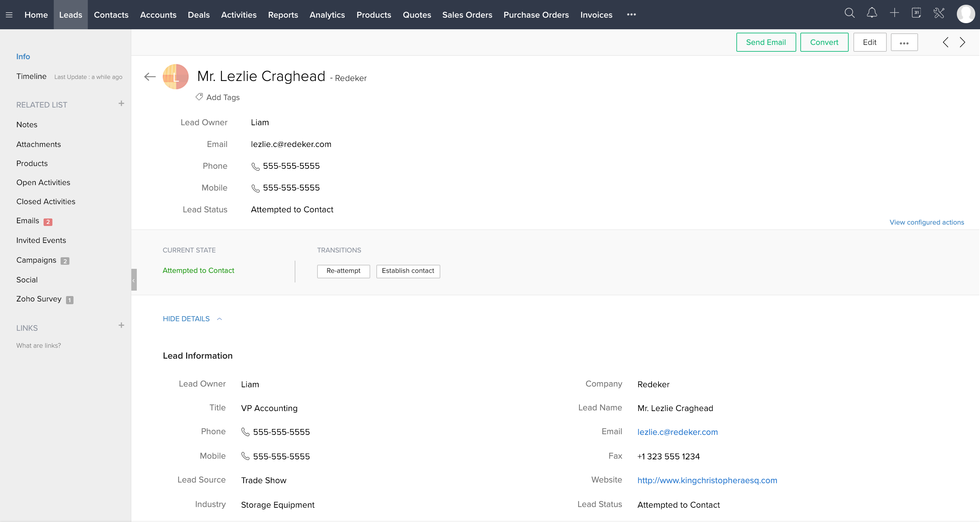Click the Establish contact transition

coord(408,271)
